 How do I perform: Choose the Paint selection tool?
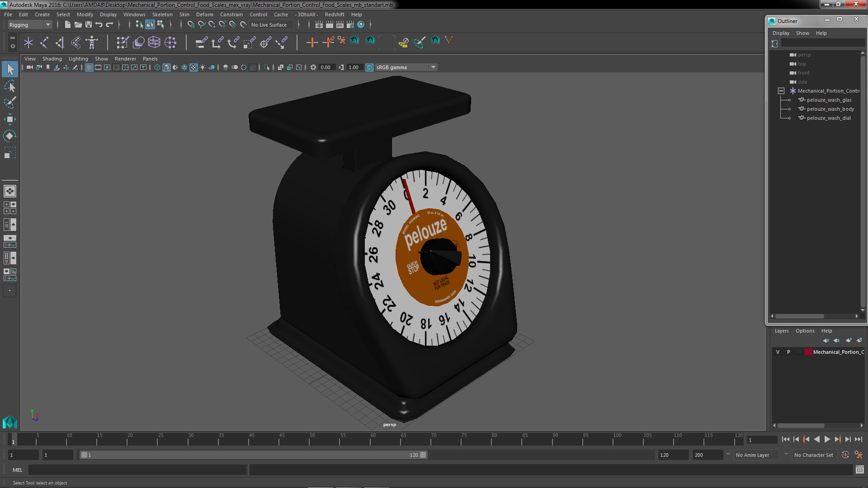[10, 103]
